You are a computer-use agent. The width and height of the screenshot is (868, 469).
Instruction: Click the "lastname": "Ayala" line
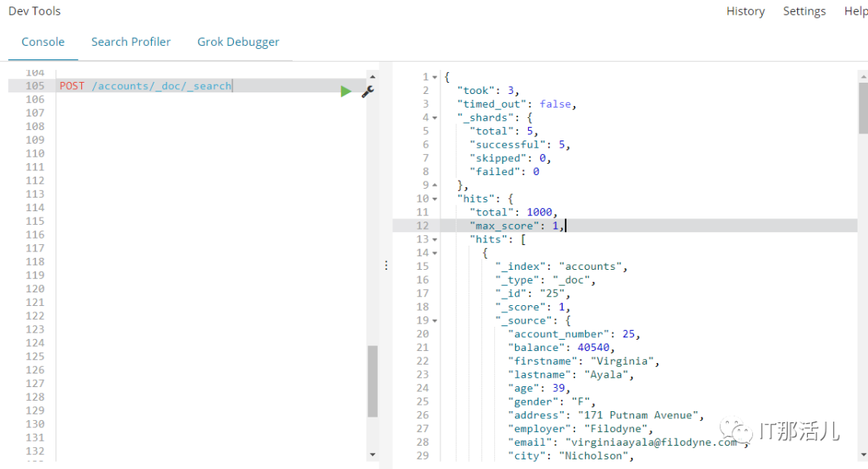click(x=571, y=374)
